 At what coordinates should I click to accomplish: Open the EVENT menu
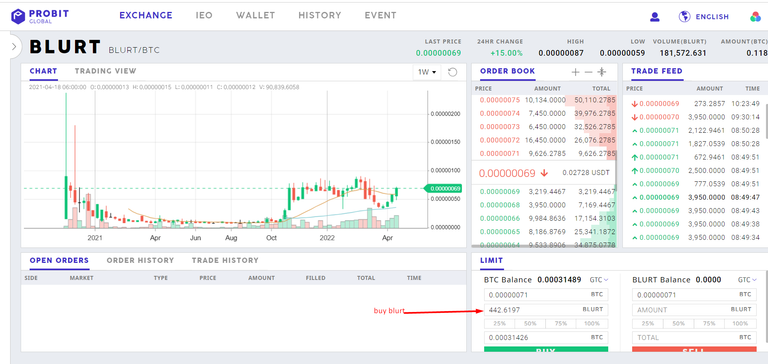coord(381,15)
